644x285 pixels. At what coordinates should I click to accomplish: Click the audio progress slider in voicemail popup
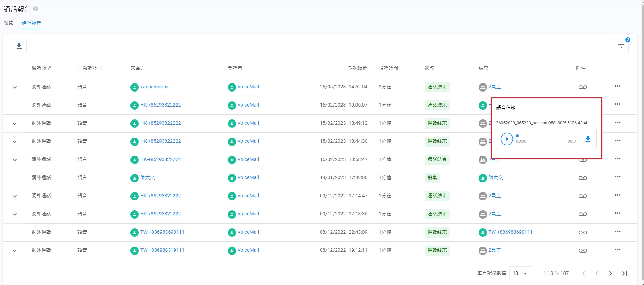point(547,136)
